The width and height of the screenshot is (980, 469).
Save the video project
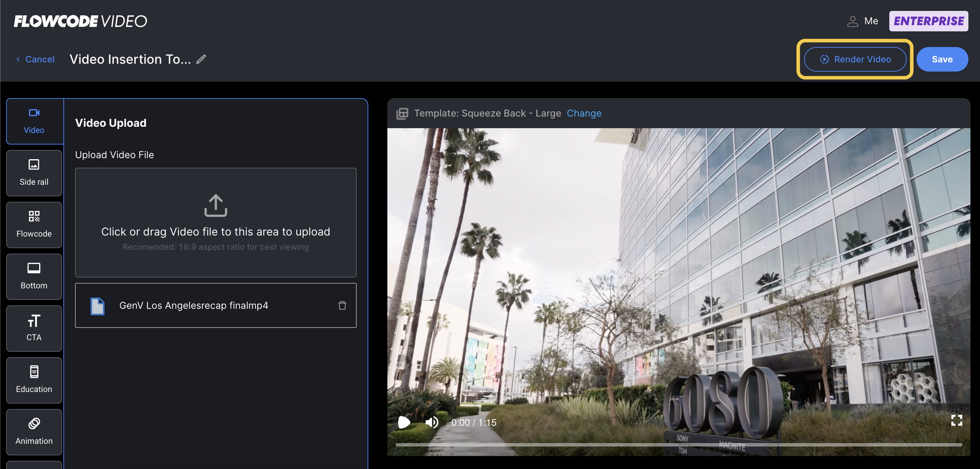pyautogui.click(x=942, y=59)
